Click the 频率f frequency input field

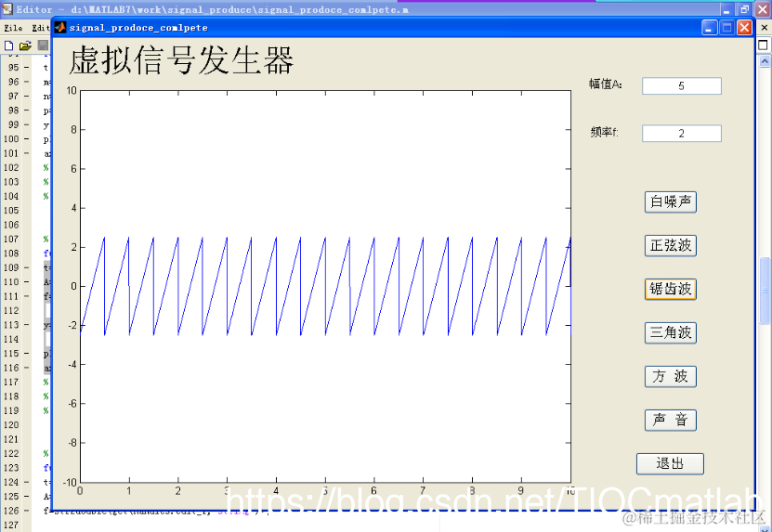coord(681,134)
